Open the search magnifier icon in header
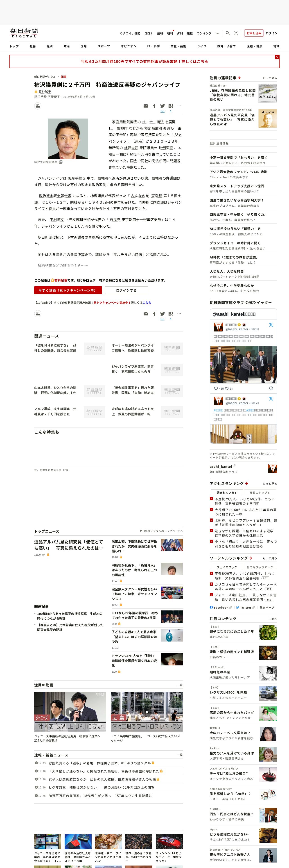This screenshot has width=289, height=868. (228, 33)
